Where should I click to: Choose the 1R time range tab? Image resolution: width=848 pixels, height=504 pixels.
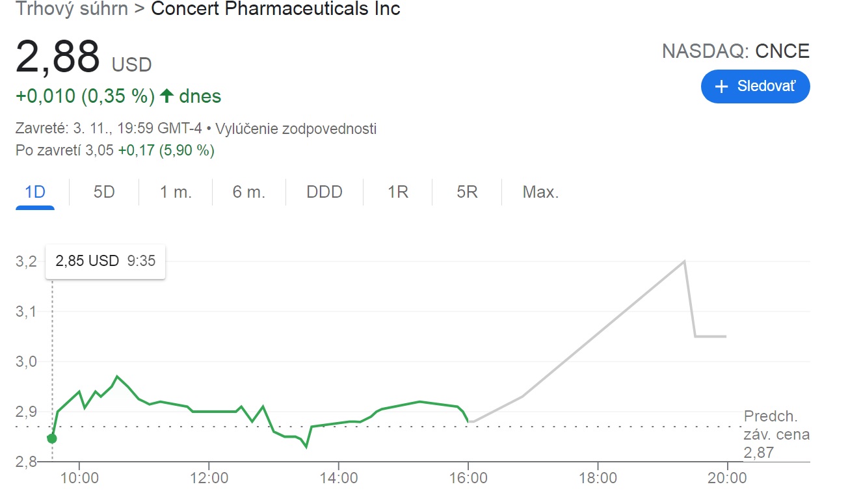398,192
